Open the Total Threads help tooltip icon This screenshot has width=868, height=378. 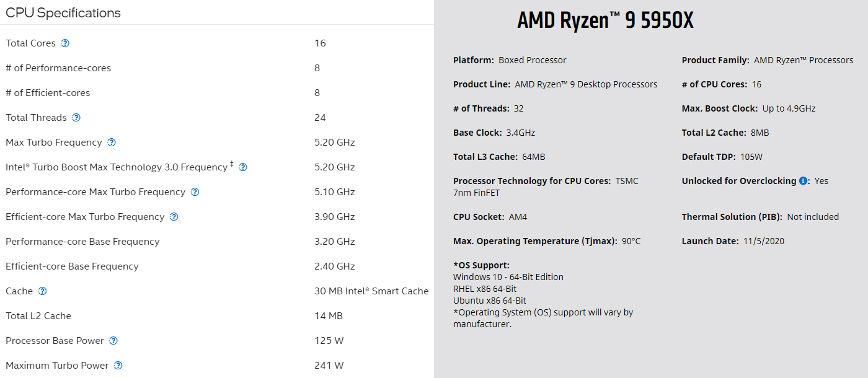point(76,118)
